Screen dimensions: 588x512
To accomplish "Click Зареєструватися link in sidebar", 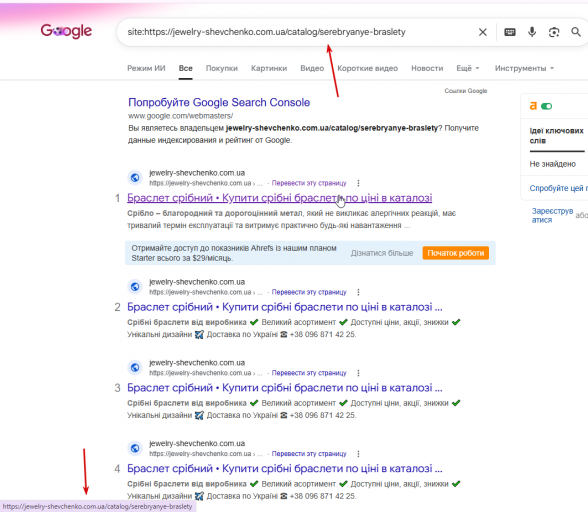I will click(552, 216).
